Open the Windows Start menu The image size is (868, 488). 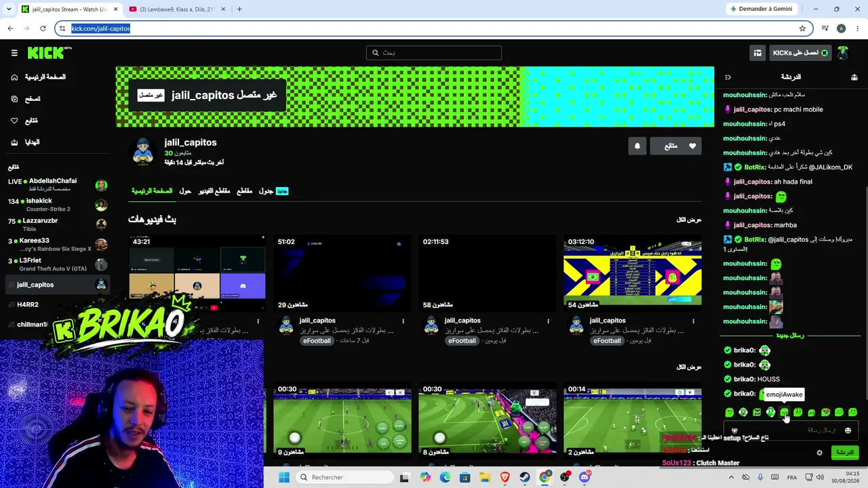tap(284, 478)
